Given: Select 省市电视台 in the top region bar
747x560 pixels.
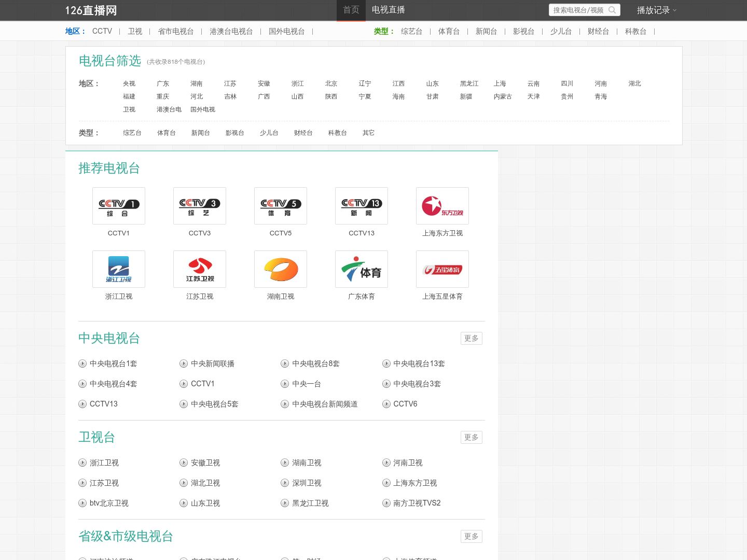Looking at the screenshot, I should 176,31.
